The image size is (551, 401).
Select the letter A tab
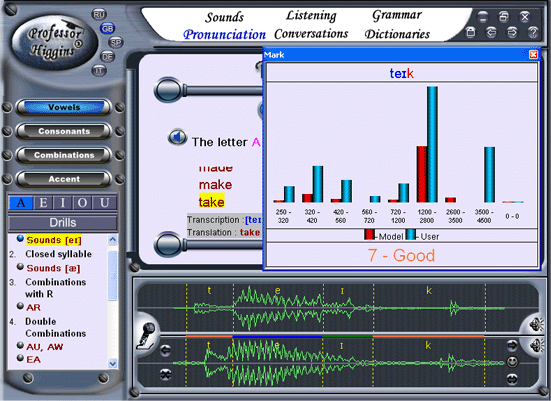pyautogui.click(x=21, y=203)
